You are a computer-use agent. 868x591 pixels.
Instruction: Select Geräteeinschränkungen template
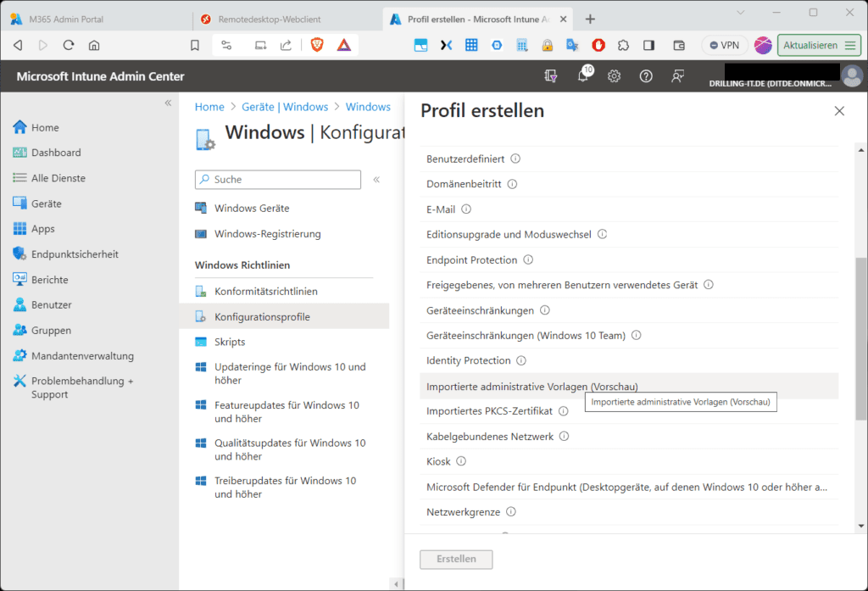click(x=629, y=310)
